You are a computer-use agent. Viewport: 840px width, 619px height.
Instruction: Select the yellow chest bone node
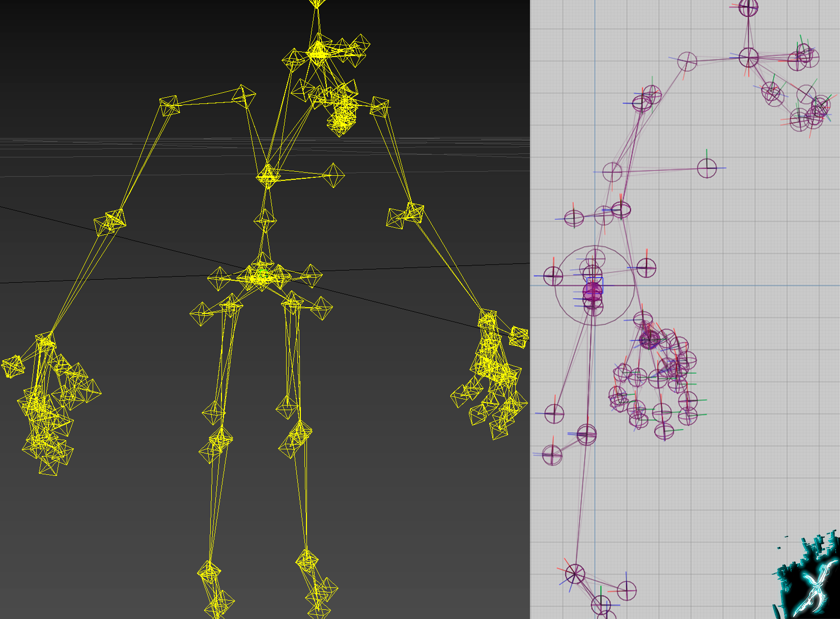(267, 176)
